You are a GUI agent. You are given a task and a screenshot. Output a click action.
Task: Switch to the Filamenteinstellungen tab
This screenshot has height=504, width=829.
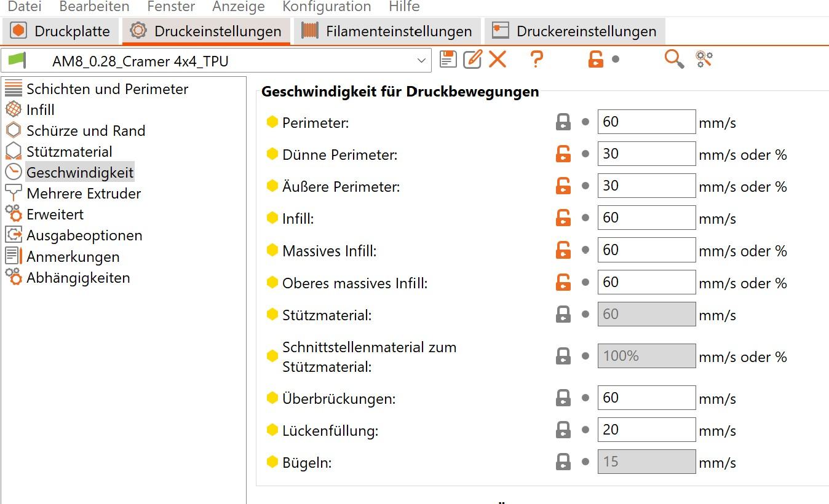[387, 31]
